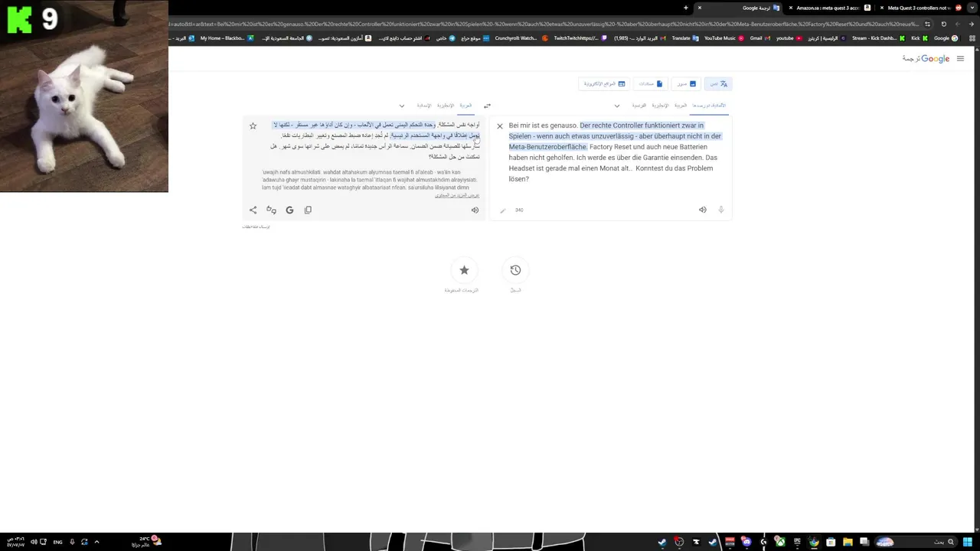Search the translation on Google (G icon)
This screenshot has width=980, height=551.
click(x=289, y=210)
